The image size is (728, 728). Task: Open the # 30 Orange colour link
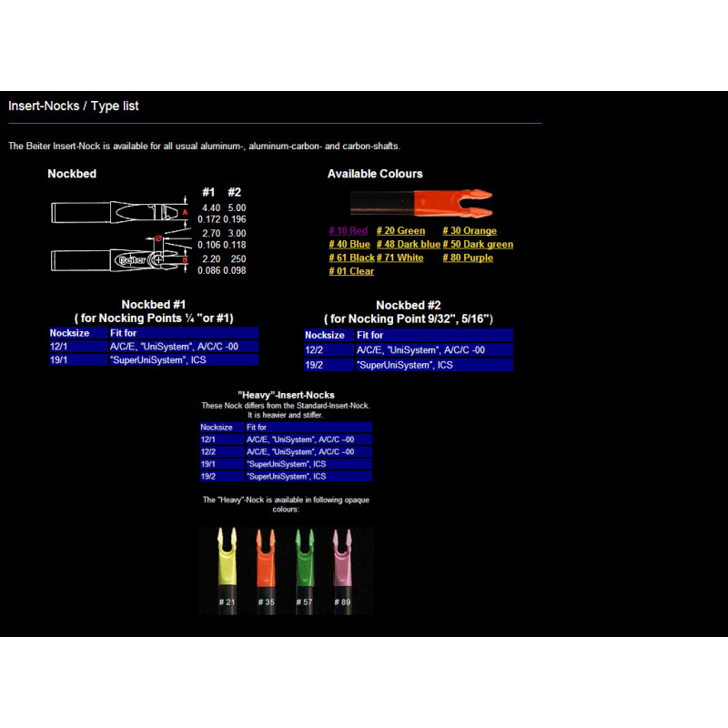coord(470,231)
